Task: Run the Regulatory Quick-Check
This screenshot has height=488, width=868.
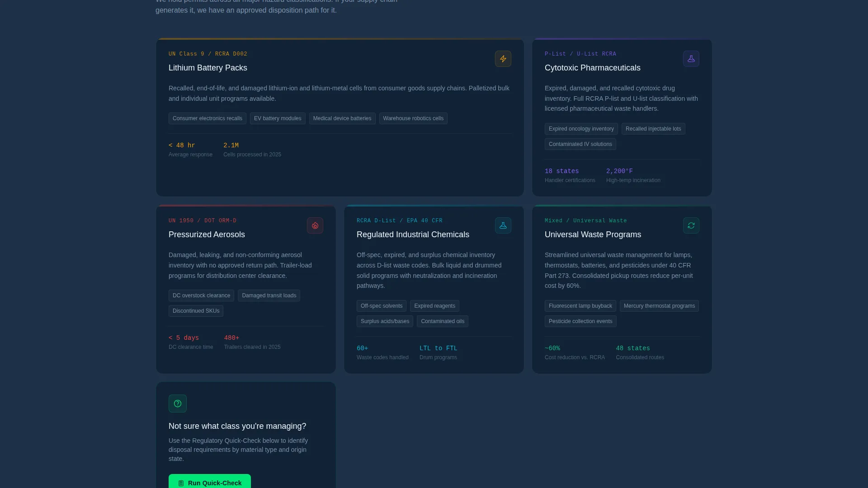Action: click(x=210, y=482)
